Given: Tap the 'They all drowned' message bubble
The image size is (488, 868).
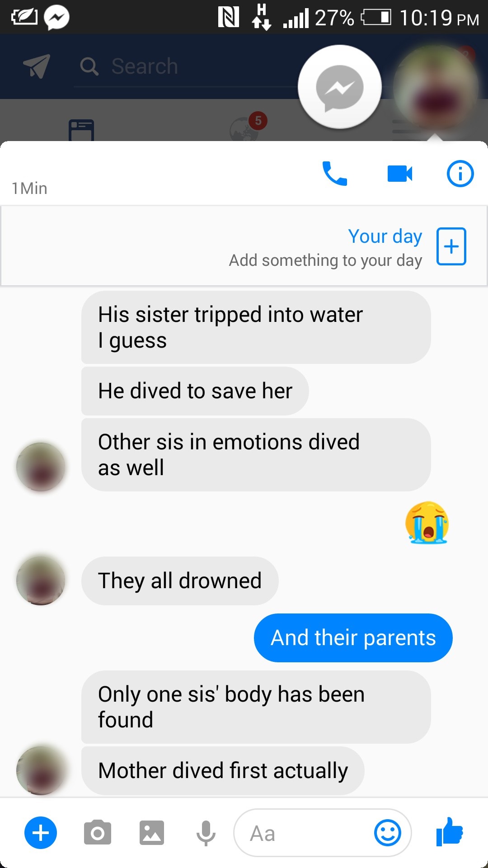Looking at the screenshot, I should click(x=180, y=581).
